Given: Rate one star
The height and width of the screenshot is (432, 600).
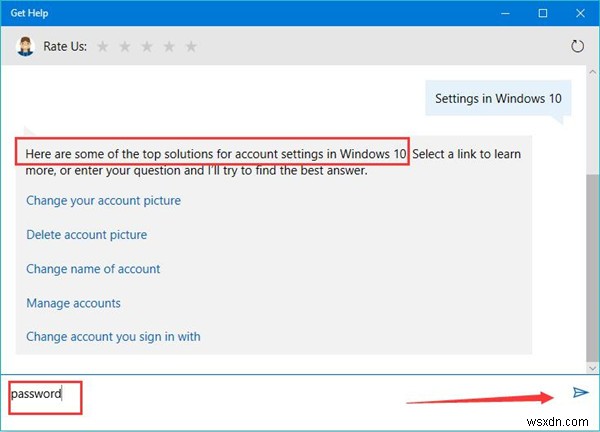Looking at the screenshot, I should tap(103, 47).
